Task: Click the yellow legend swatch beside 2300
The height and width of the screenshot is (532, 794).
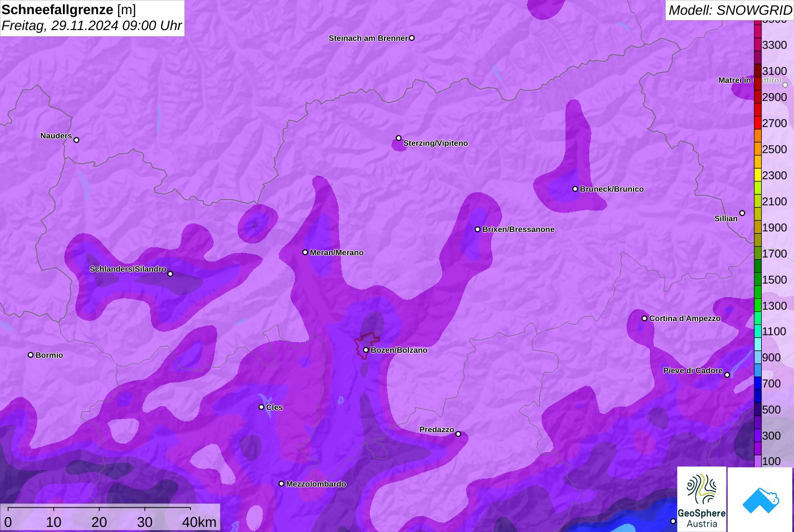Action: tap(758, 175)
